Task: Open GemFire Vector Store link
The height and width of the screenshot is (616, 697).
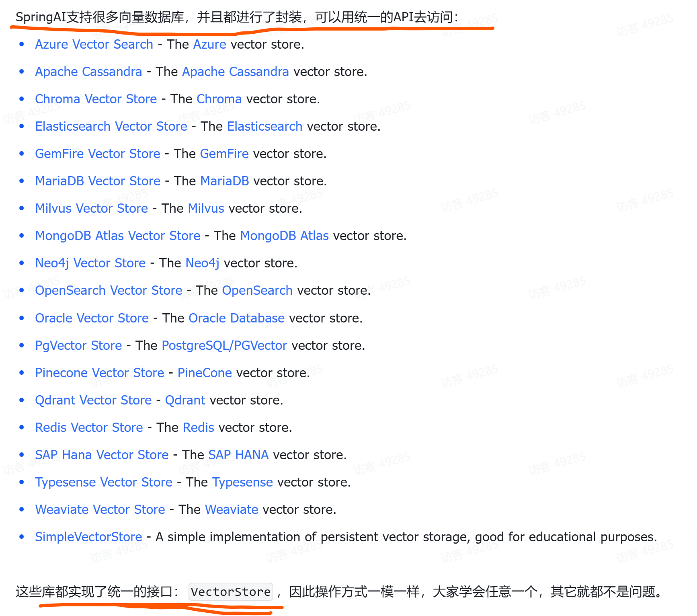Action: pyautogui.click(x=98, y=154)
